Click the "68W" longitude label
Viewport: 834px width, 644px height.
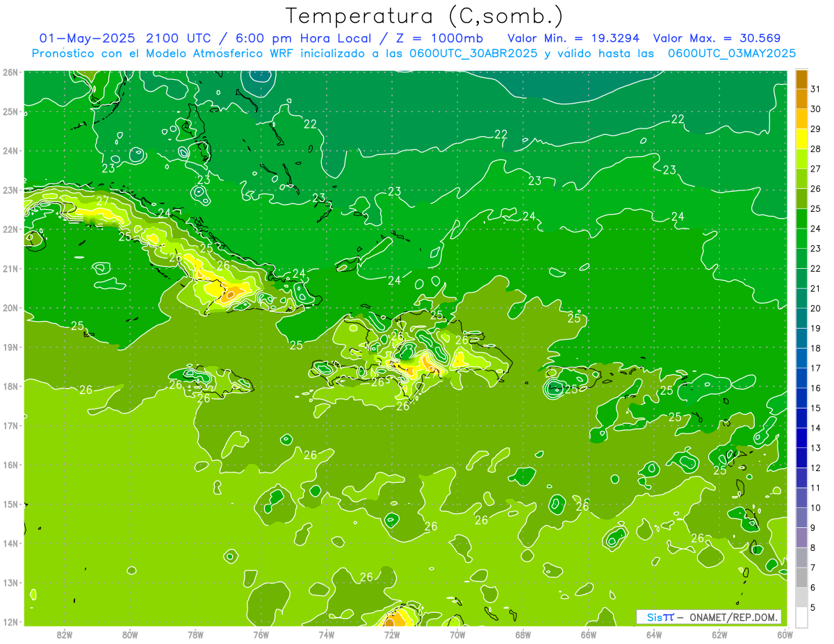pos(523,634)
